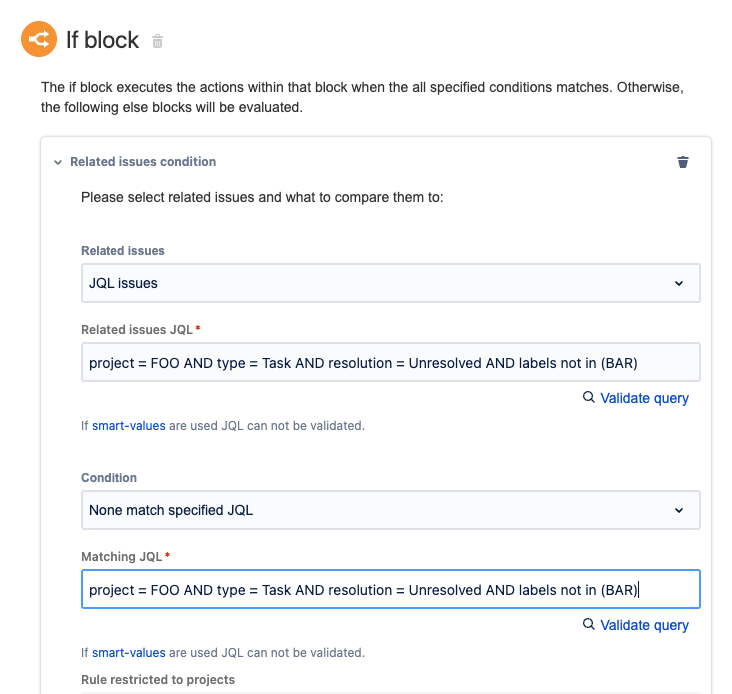Click the orange If block branch icon
Viewport: 732px width, 694px height.
pyautogui.click(x=41, y=40)
